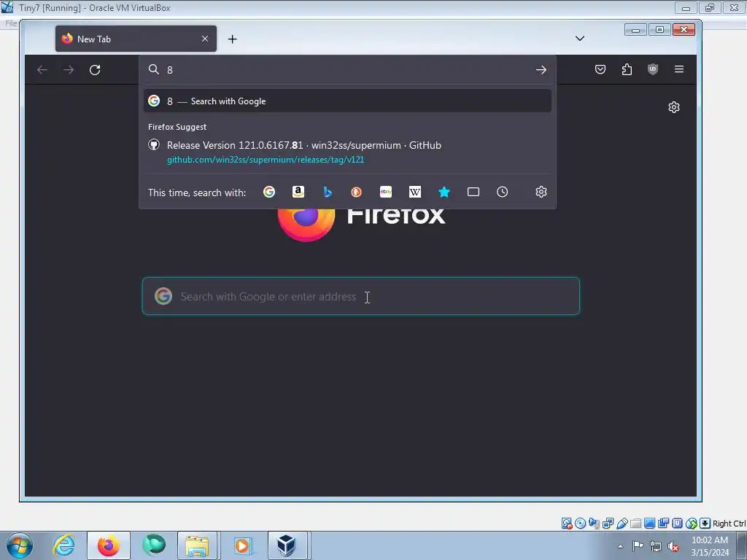Select '8 — Search with Google' suggestion
The image size is (747, 560).
point(347,101)
